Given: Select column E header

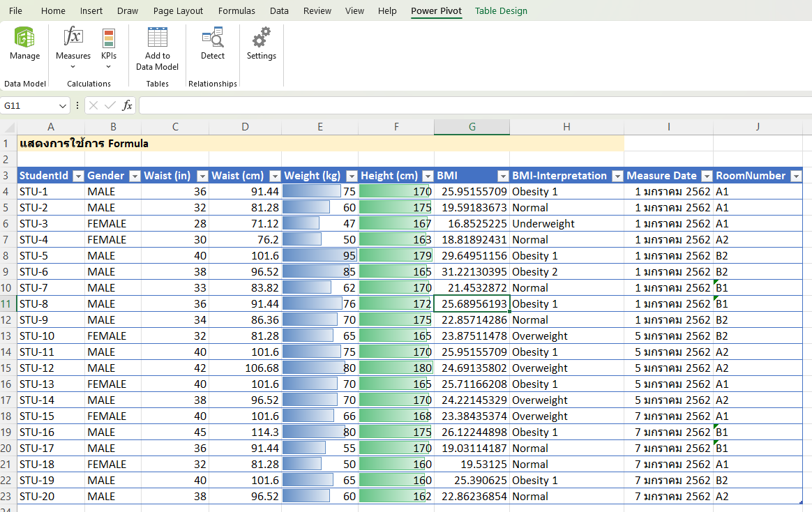Looking at the screenshot, I should (x=320, y=127).
